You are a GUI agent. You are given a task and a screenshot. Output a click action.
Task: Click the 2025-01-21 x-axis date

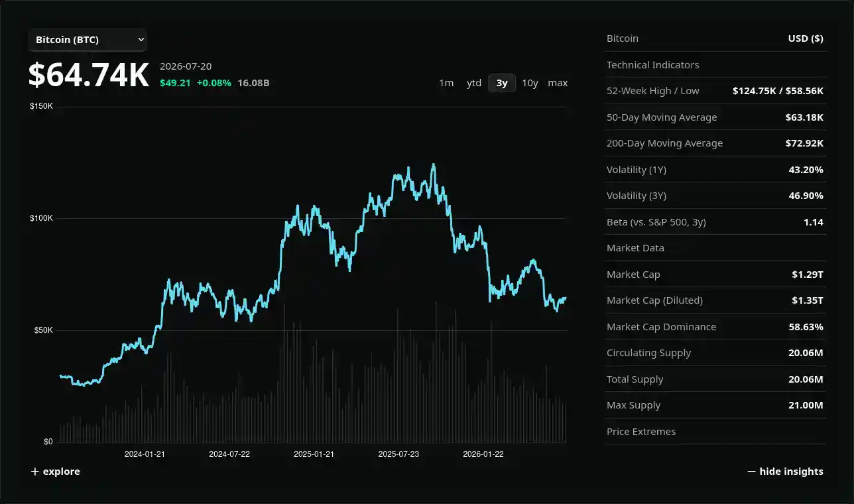(x=314, y=454)
